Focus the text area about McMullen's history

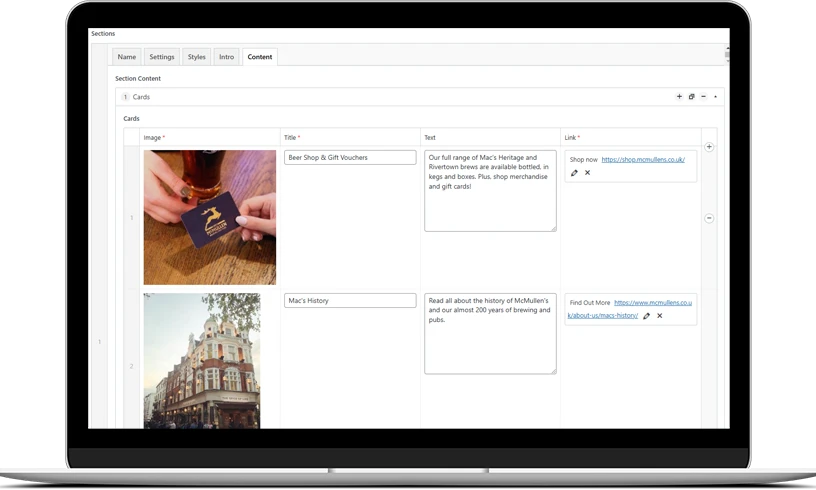(490, 334)
